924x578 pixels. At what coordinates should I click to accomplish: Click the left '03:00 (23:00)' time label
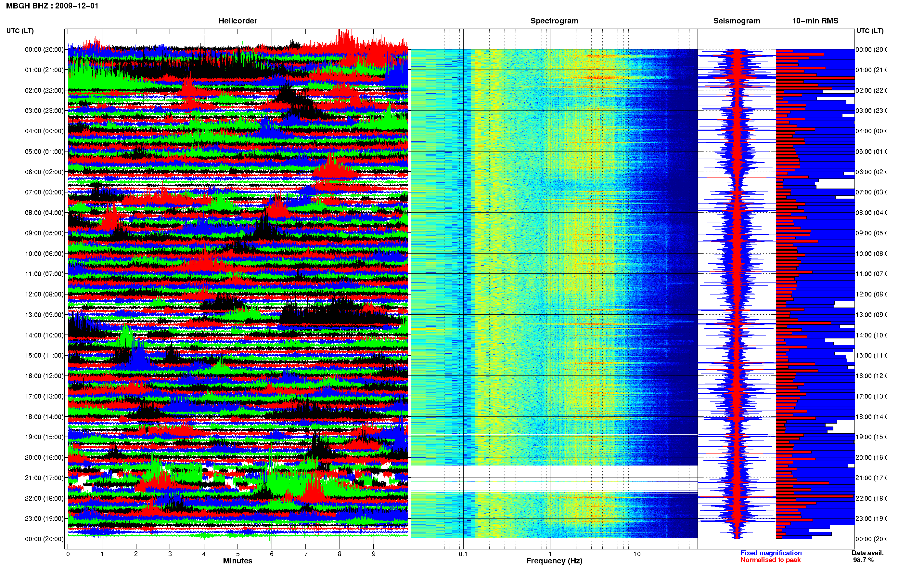[44, 111]
